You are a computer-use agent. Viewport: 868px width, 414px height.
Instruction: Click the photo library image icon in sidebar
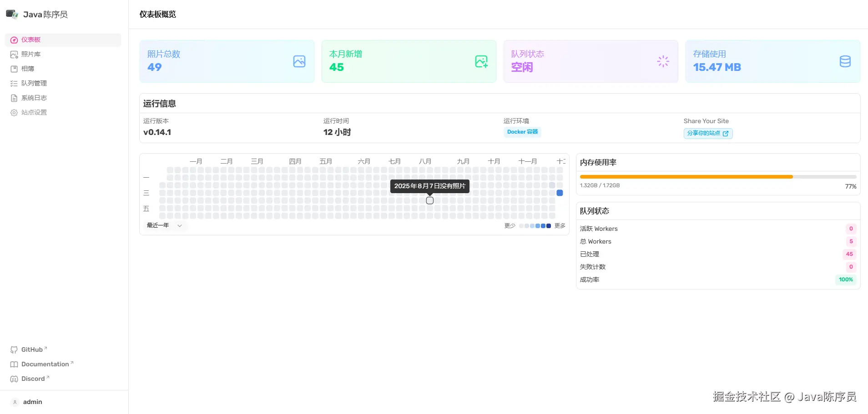pos(14,55)
